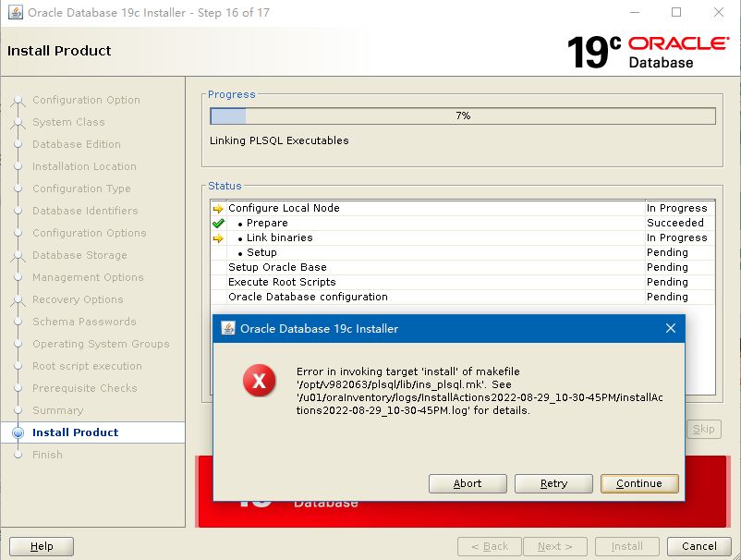The width and height of the screenshot is (741, 560).
Task: Select the Root script execution step
Action: (x=87, y=366)
